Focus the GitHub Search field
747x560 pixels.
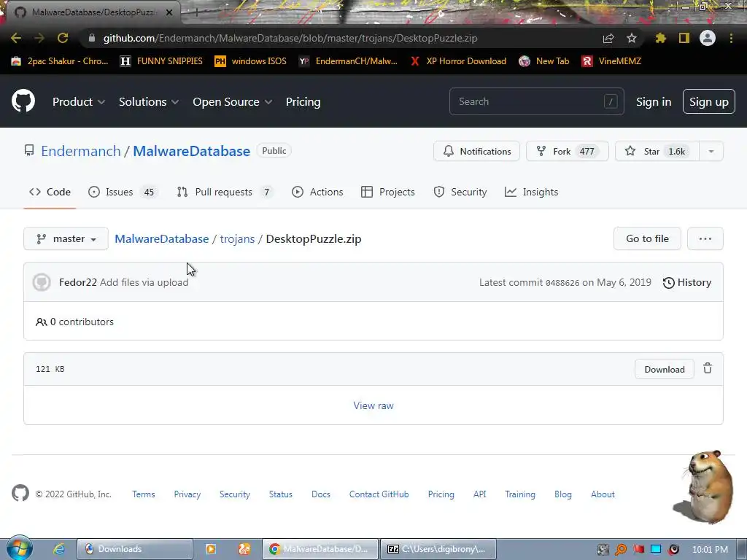[x=536, y=101]
